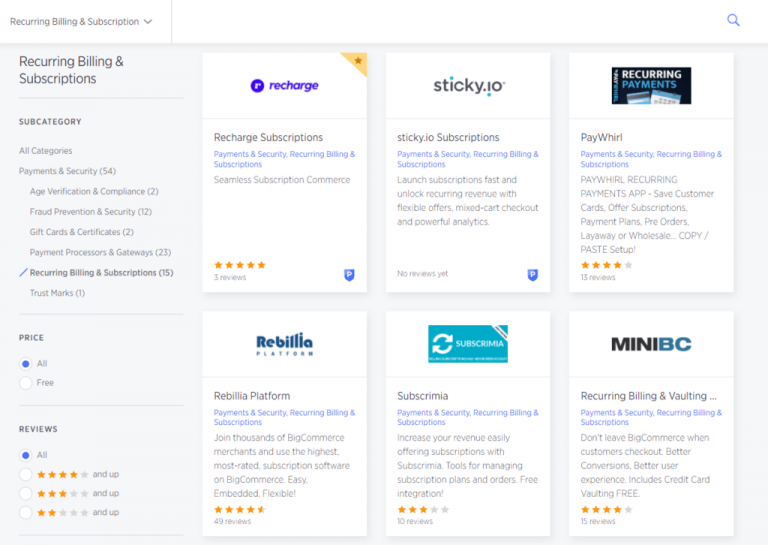
Task: Click '3 reviews' on Recharge card
Action: [x=230, y=277]
